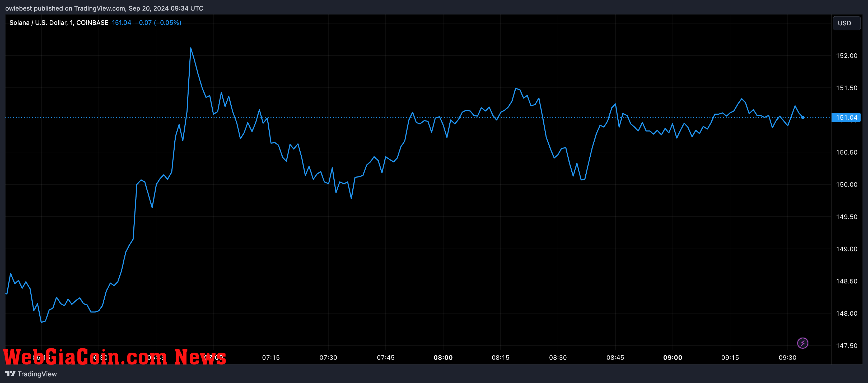Click the 149.50 price axis label
Viewport: 868px width, 383px height.
coord(846,217)
